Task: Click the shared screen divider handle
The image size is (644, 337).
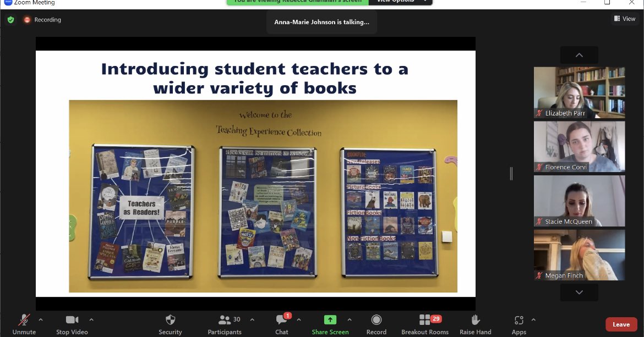Action: tap(511, 174)
